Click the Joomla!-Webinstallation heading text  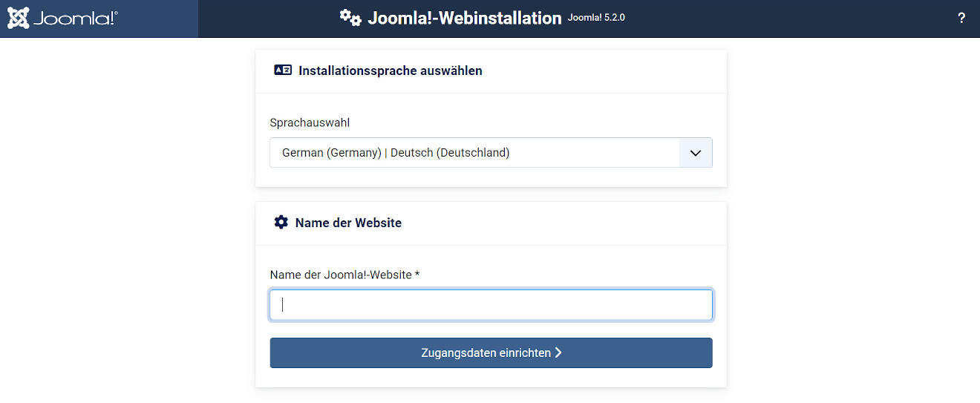tap(465, 19)
